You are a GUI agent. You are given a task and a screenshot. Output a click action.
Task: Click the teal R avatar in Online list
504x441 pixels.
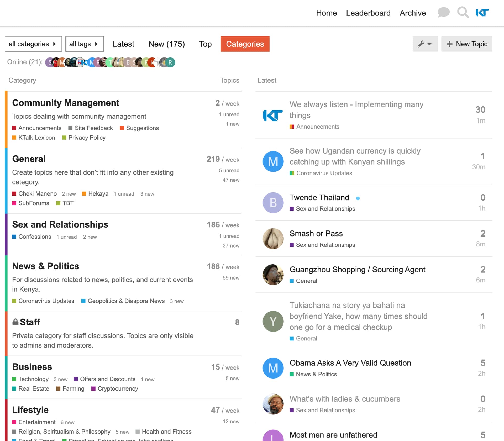click(x=170, y=62)
